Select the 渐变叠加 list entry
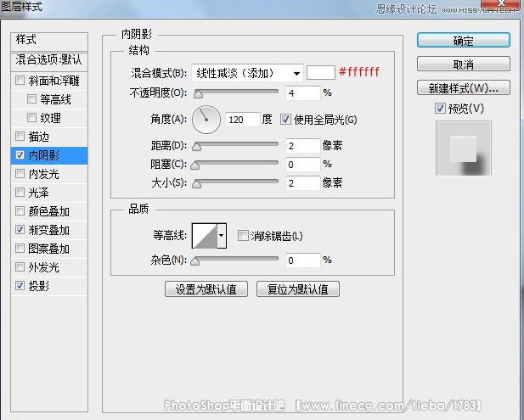The image size is (524, 420). pos(49,230)
